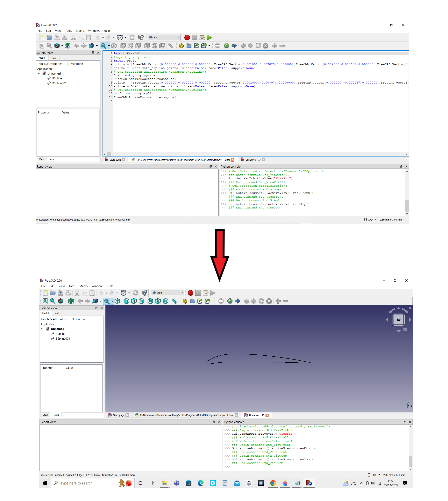Open the Macros dialog icon in upper window
448x501 pixels.
click(202, 37)
